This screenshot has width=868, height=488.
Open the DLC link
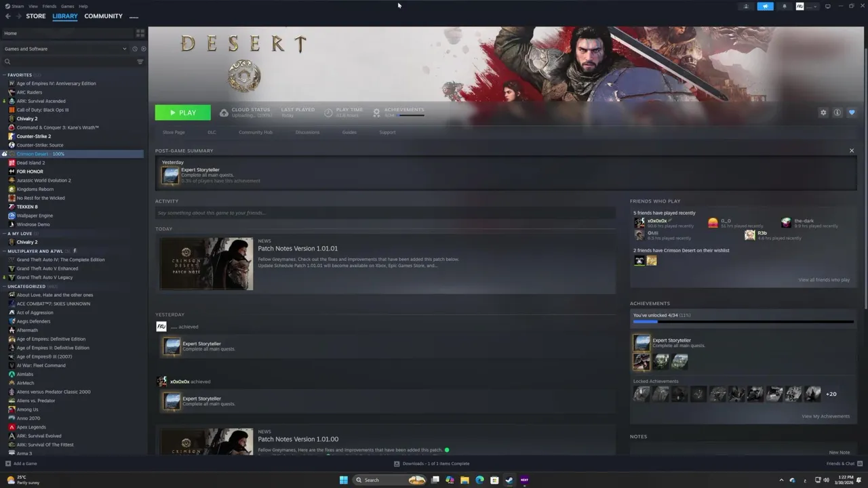click(212, 132)
